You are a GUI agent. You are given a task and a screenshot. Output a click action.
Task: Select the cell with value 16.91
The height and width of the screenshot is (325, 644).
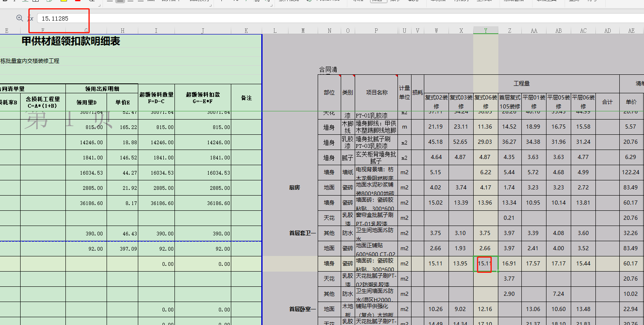coord(509,264)
